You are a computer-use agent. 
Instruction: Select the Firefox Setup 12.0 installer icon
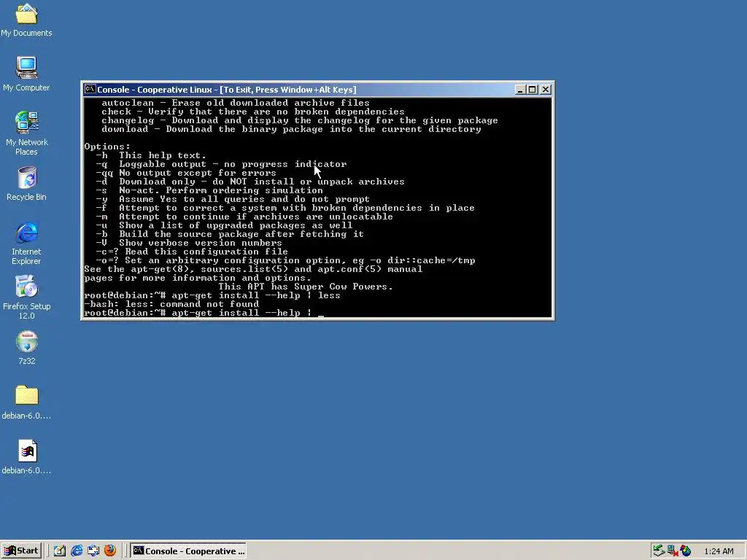(x=26, y=297)
